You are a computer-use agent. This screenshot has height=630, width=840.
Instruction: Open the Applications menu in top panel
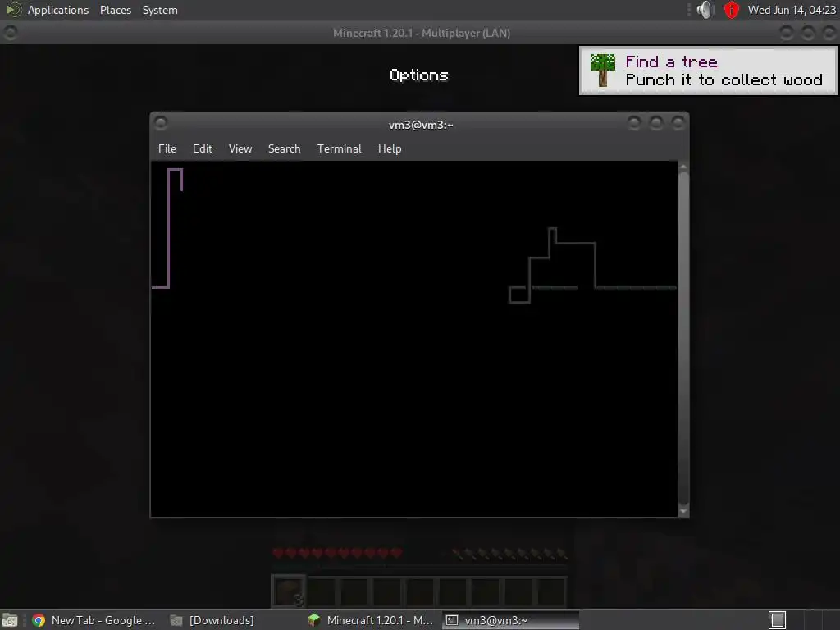(x=58, y=10)
